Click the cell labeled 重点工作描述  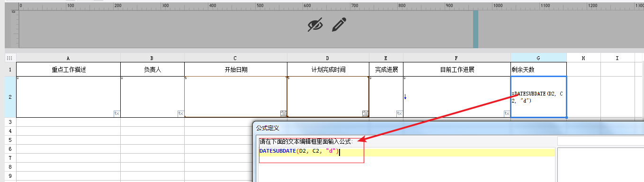click(68, 69)
